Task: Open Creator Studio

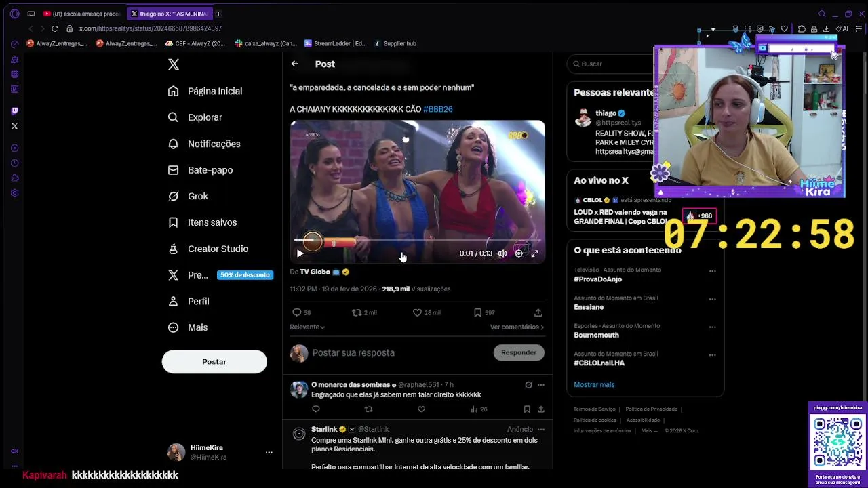Action: (x=208, y=249)
